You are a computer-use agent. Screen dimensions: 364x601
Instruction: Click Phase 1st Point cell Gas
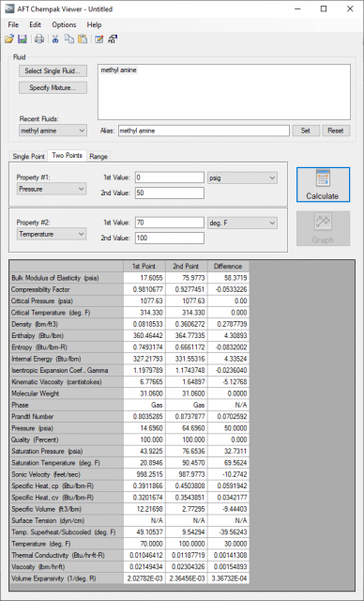144,405
